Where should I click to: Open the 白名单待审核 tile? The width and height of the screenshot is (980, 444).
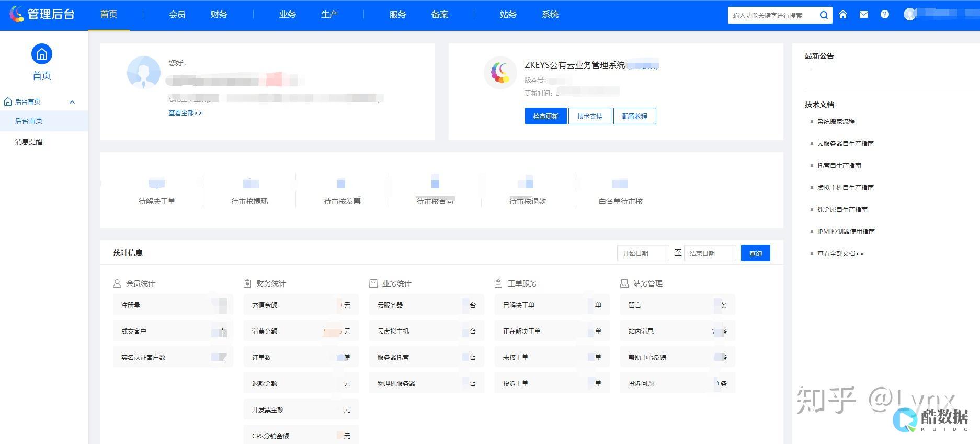pos(621,191)
